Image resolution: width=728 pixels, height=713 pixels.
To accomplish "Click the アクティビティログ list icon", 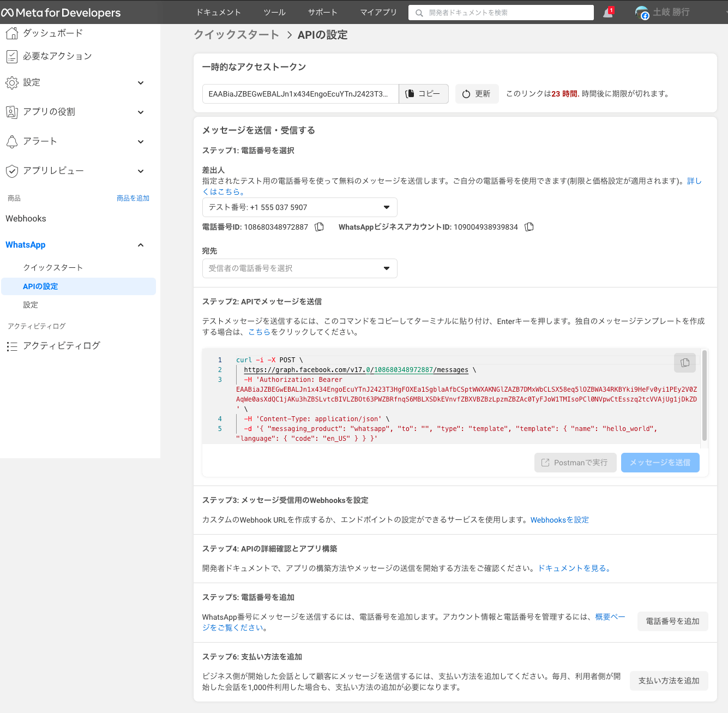I will pos(11,346).
